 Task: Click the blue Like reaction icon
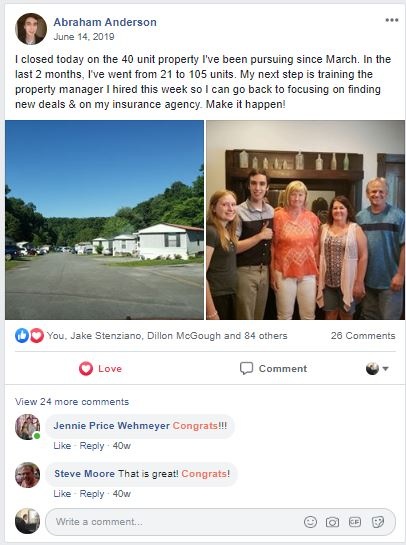tap(22, 336)
